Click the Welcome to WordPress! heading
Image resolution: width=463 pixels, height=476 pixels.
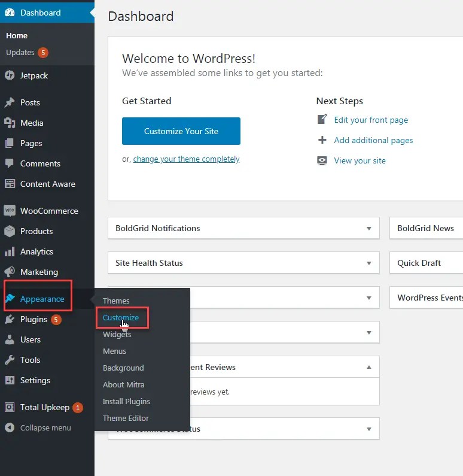click(188, 58)
